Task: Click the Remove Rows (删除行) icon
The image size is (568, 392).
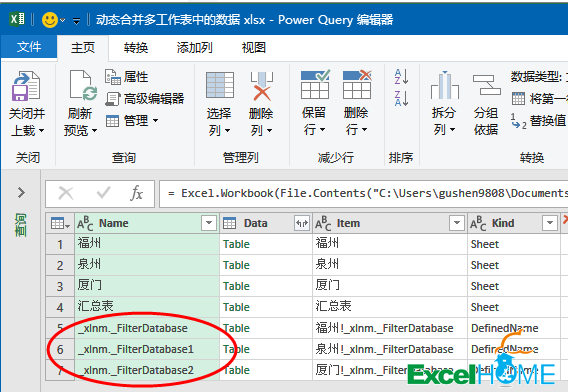Action: pos(357,85)
